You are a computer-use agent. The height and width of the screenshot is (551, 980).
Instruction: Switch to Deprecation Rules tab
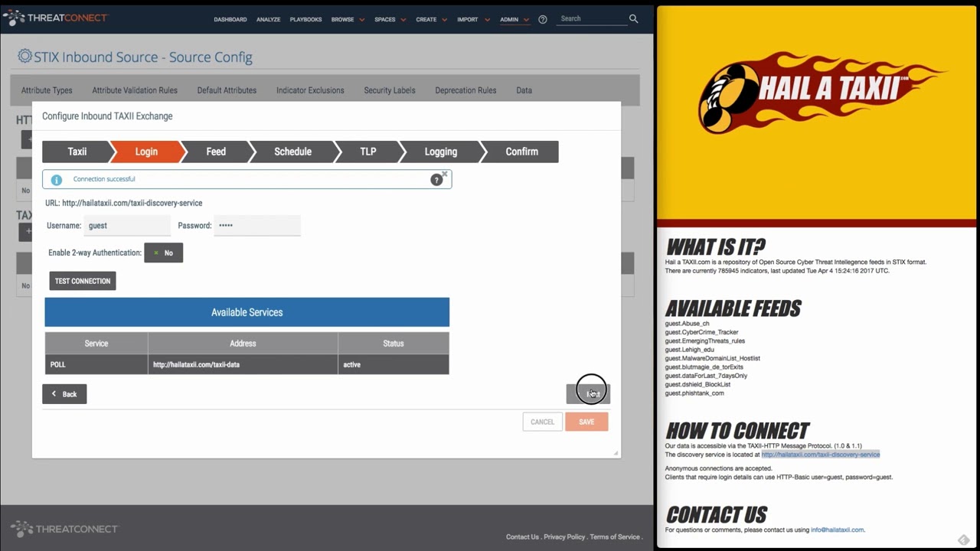point(465,90)
